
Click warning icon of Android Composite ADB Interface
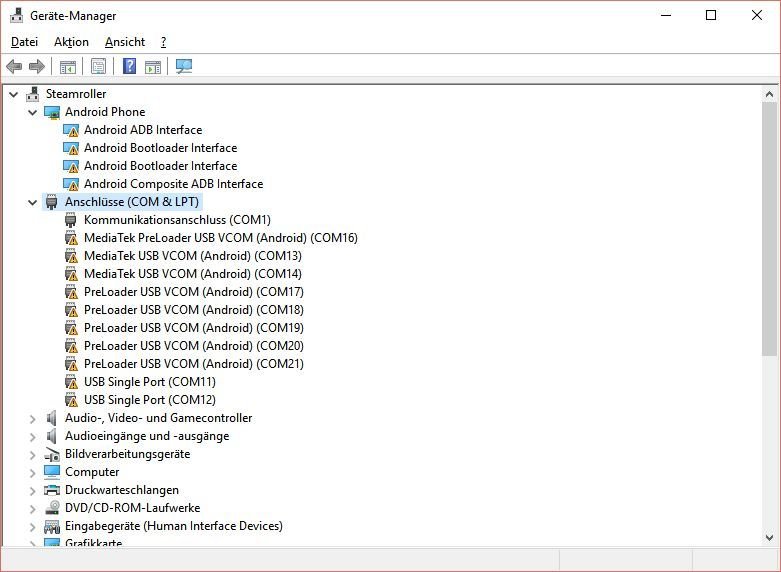(71, 184)
